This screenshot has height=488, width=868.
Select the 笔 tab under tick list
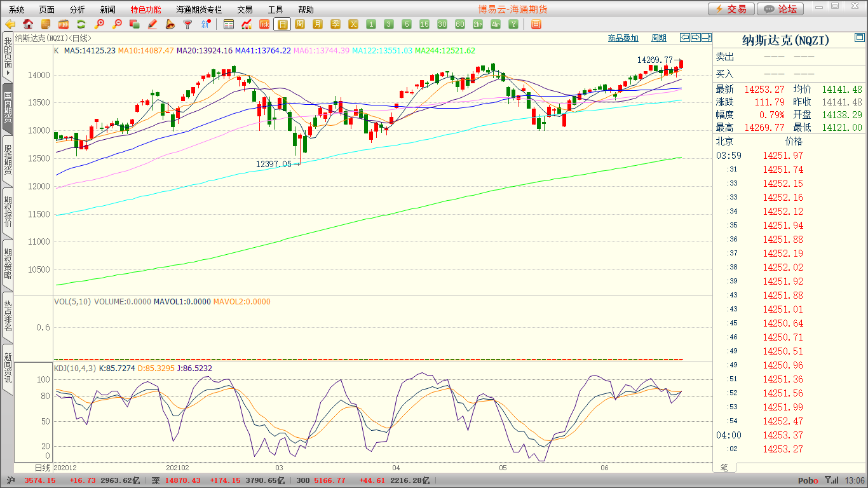tap(724, 467)
